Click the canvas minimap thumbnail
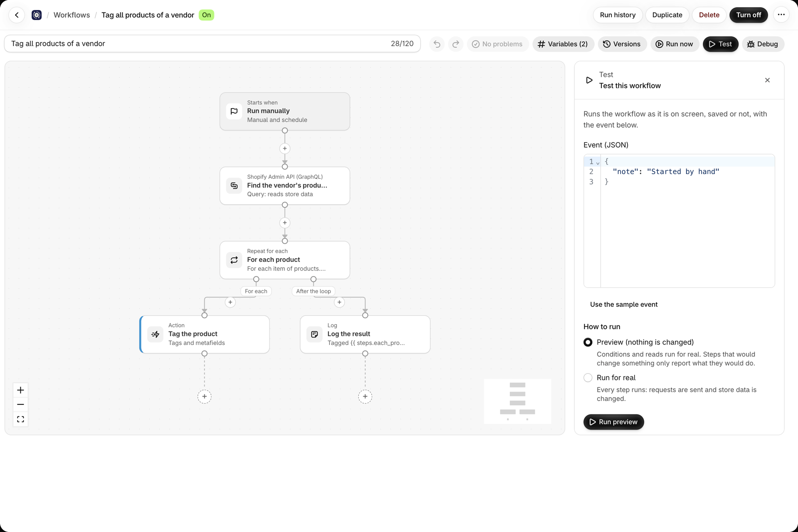This screenshot has width=798, height=532. [517, 401]
